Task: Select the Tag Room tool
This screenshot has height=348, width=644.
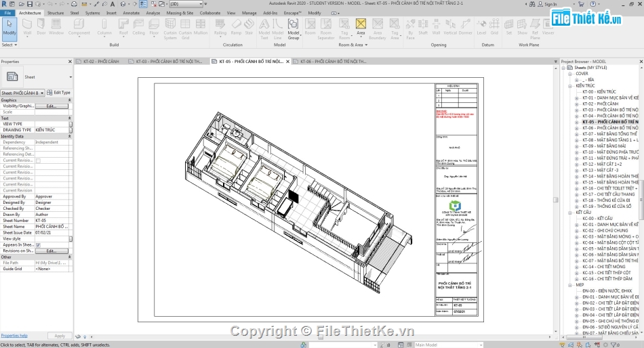Action: [344, 28]
